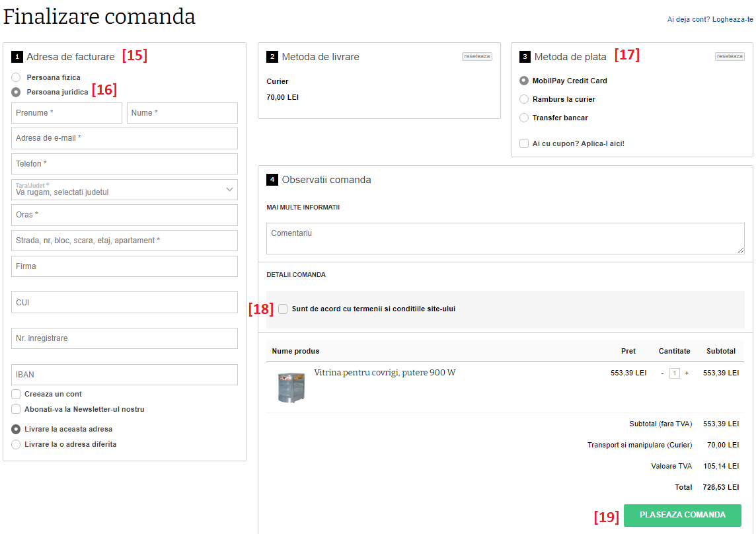This screenshot has height=534, width=756.
Task: Select the "Persoana fizica" radio button
Action: click(15, 77)
